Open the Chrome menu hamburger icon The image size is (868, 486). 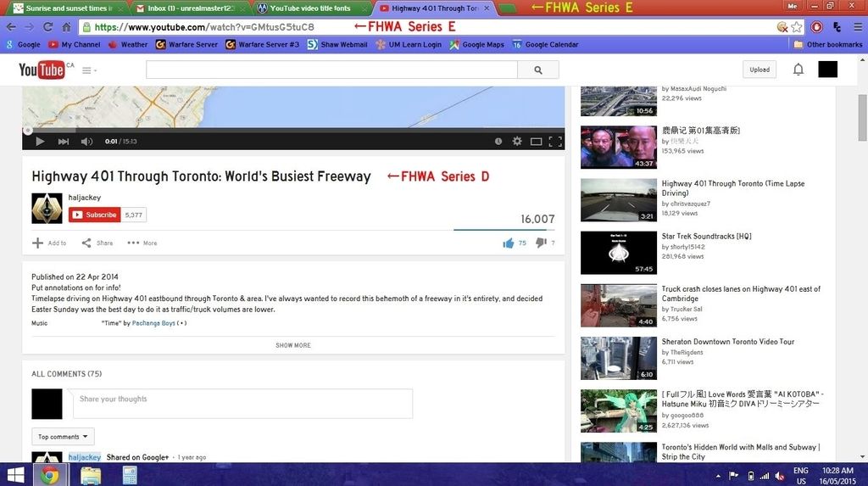(x=858, y=26)
